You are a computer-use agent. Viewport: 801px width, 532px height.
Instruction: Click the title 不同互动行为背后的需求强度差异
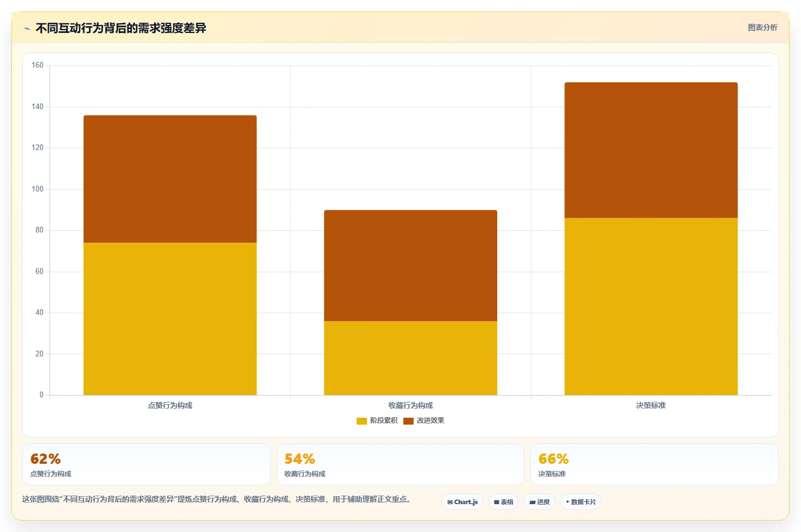click(121, 28)
